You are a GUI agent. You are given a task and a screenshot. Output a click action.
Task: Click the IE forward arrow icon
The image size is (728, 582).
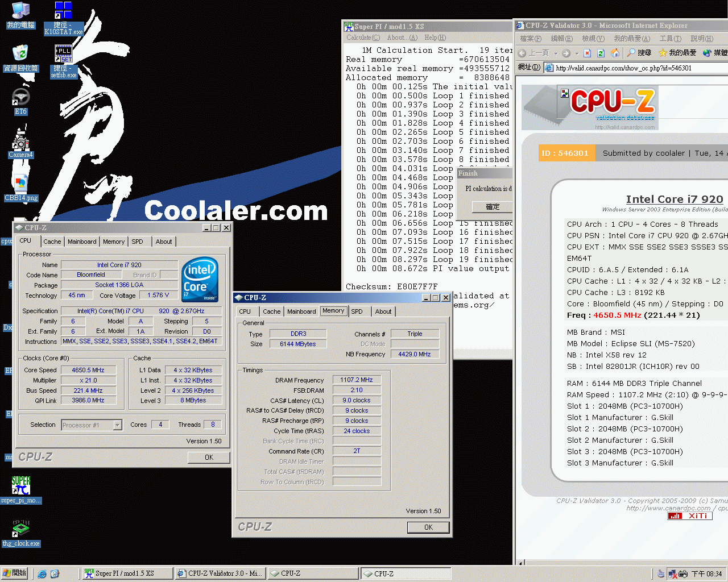coord(566,53)
